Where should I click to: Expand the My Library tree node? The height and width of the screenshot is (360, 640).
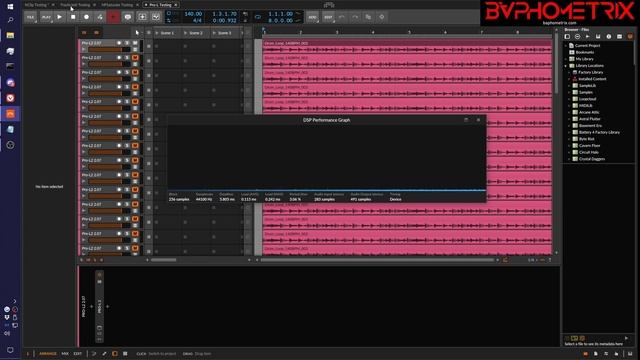point(566,59)
